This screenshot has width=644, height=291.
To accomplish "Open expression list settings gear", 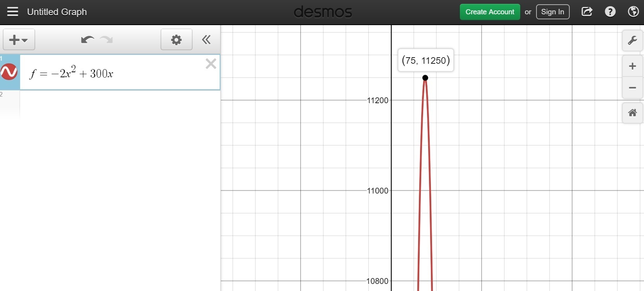I will click(x=176, y=39).
